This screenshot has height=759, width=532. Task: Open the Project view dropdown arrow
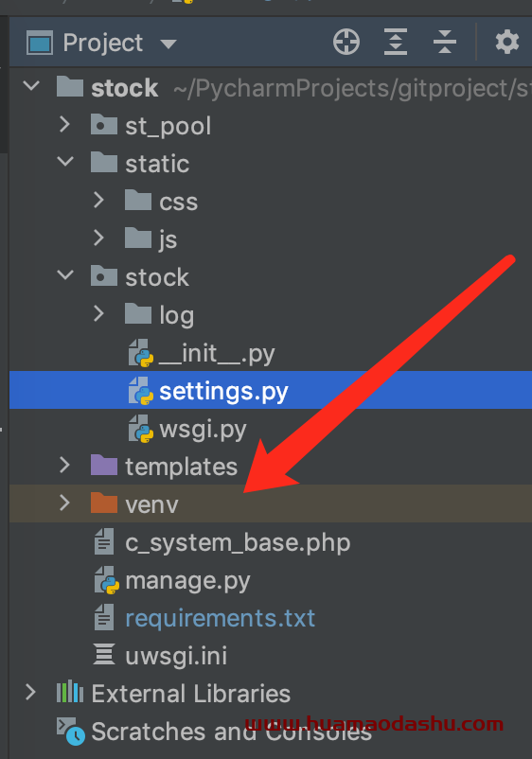[x=168, y=44]
